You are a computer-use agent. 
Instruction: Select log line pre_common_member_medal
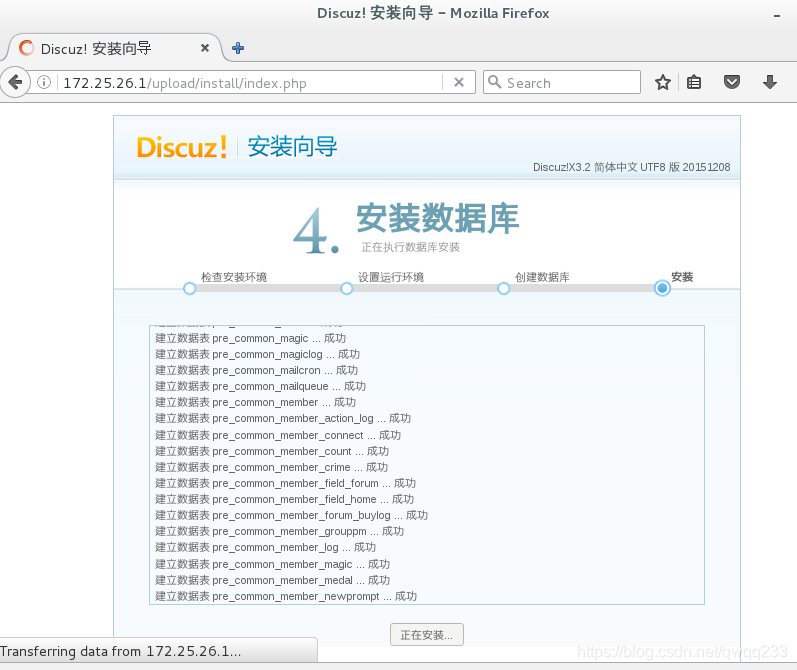pyautogui.click(x=272, y=581)
